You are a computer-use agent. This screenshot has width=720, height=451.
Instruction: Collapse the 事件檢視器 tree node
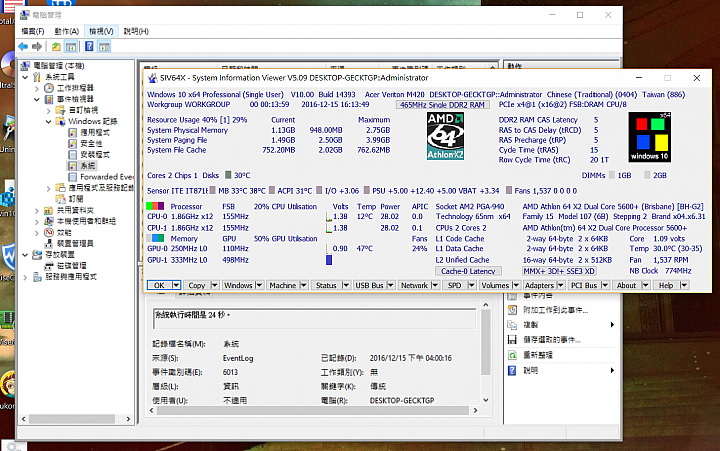tap(37, 99)
